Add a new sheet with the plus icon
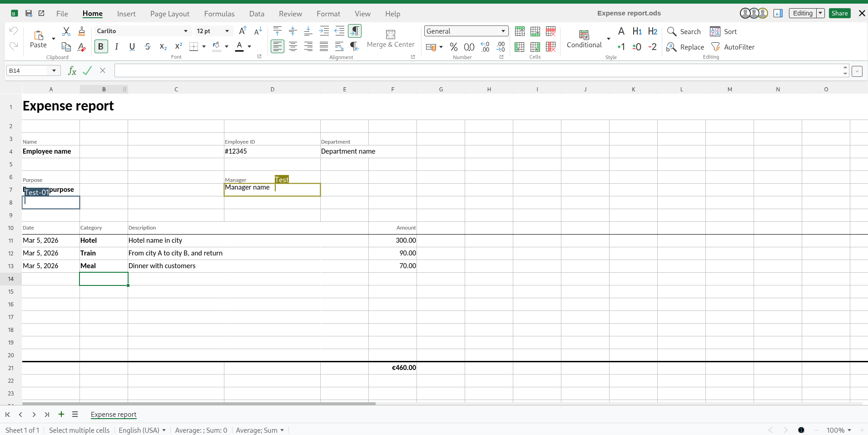The height and width of the screenshot is (435, 868). 61,414
